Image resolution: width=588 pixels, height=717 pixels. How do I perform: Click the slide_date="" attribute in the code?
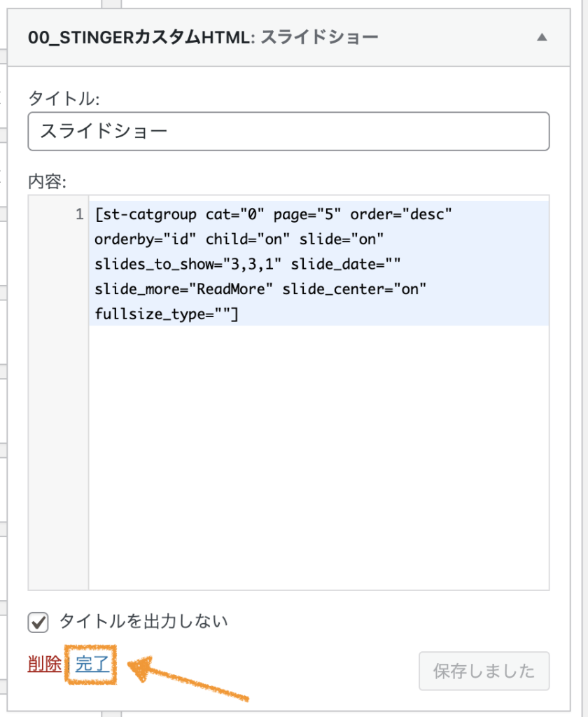tap(346, 264)
